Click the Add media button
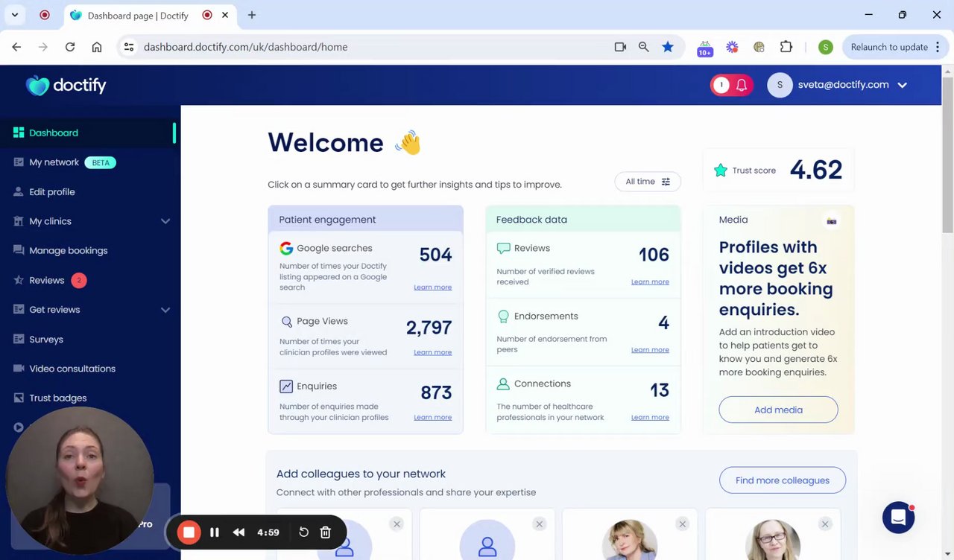The height and width of the screenshot is (560, 954). point(778,410)
